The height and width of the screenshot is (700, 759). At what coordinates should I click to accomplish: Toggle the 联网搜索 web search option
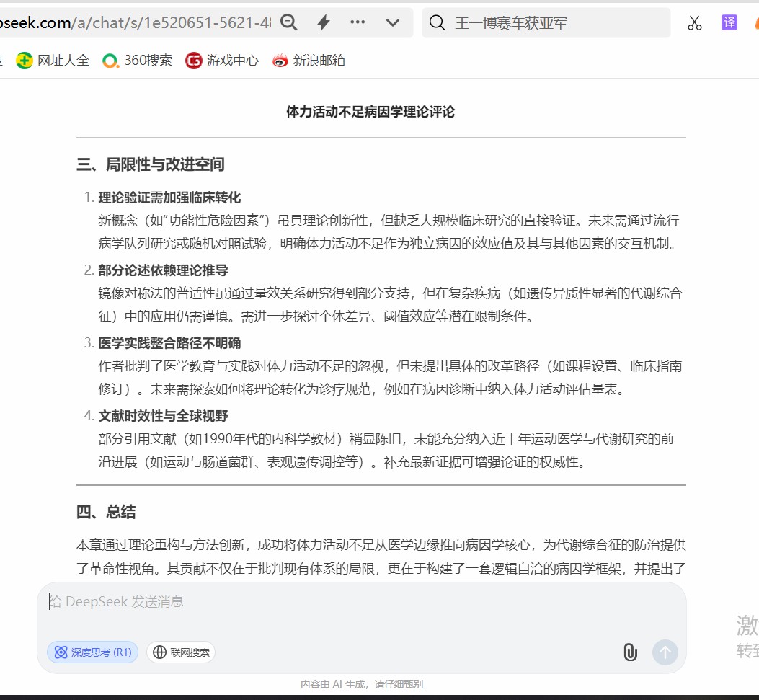[181, 652]
